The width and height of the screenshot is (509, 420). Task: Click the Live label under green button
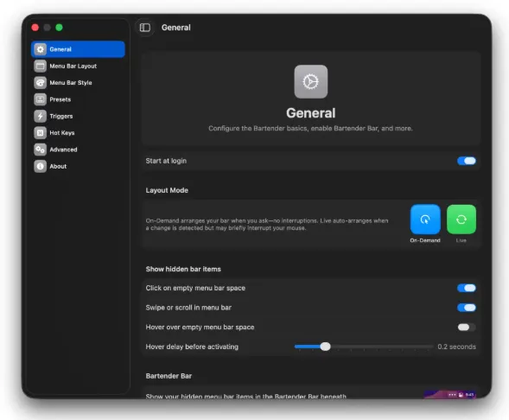461,240
